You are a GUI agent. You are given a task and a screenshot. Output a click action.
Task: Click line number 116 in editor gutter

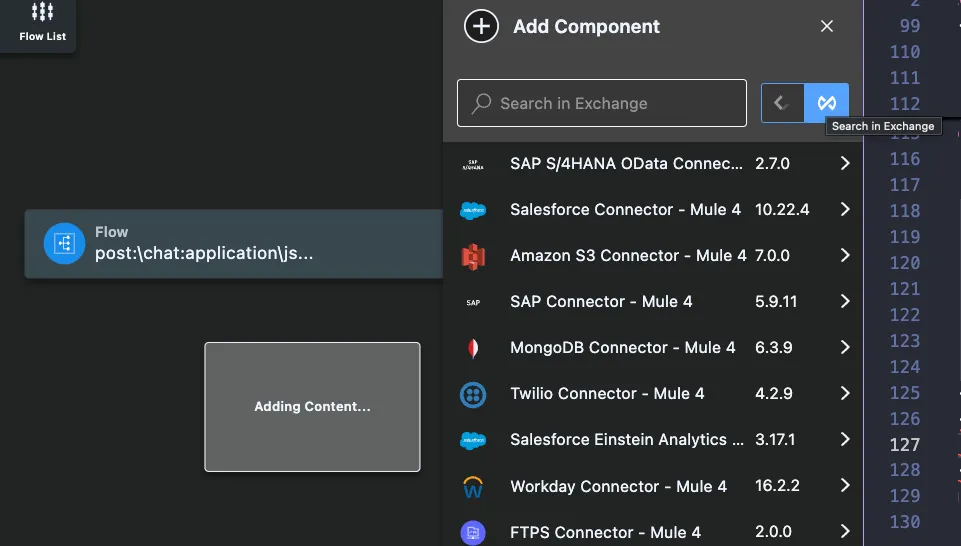(x=905, y=159)
